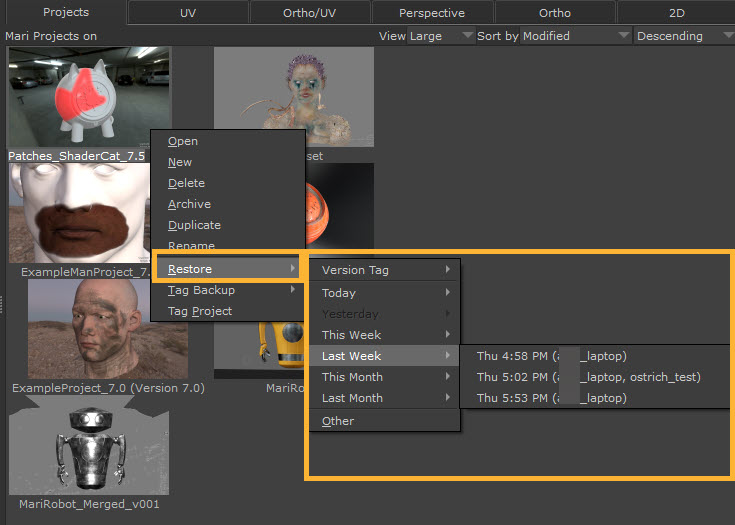Choose Delete from the context menu
Image resolution: width=735 pixels, height=525 pixels.
(186, 183)
